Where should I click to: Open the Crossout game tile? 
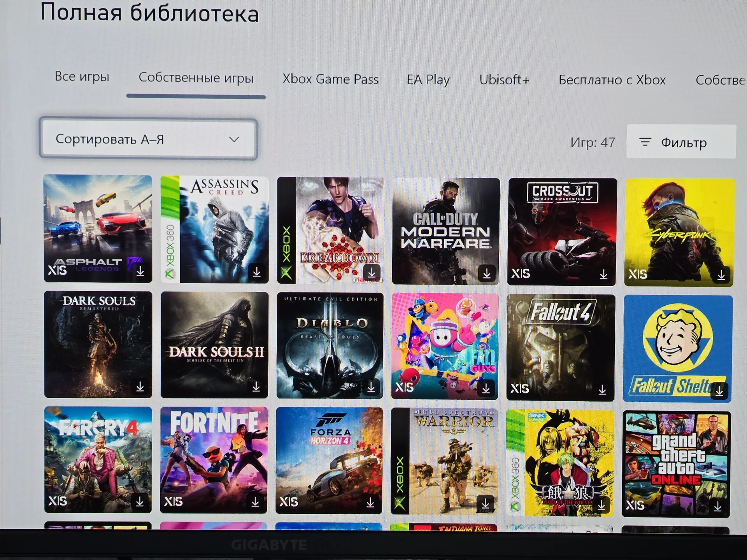(562, 232)
